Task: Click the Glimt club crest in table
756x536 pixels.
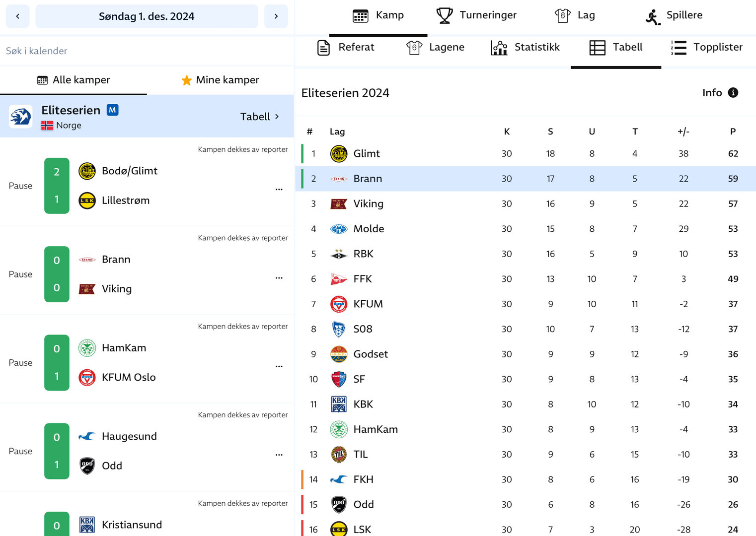Action: (339, 154)
